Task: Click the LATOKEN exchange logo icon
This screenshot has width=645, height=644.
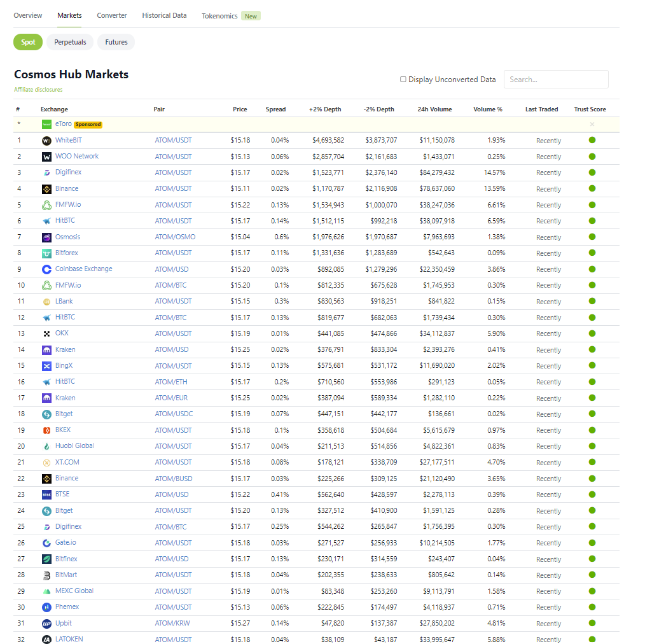Action: (x=46, y=640)
